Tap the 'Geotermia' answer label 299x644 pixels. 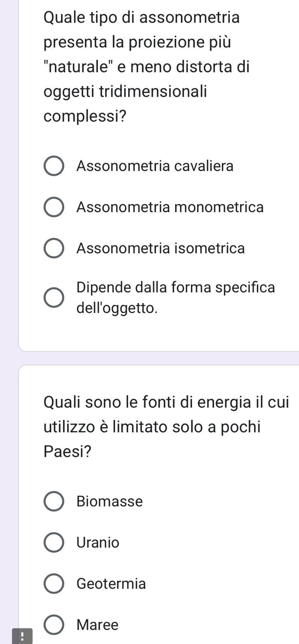click(x=111, y=584)
